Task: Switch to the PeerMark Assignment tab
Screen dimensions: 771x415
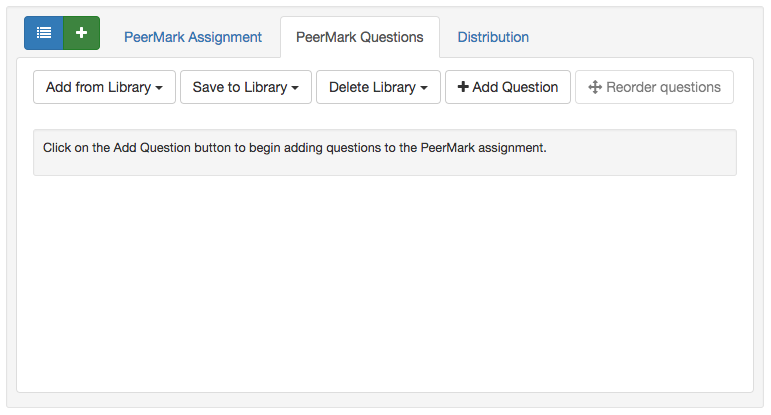Action: 193,37
